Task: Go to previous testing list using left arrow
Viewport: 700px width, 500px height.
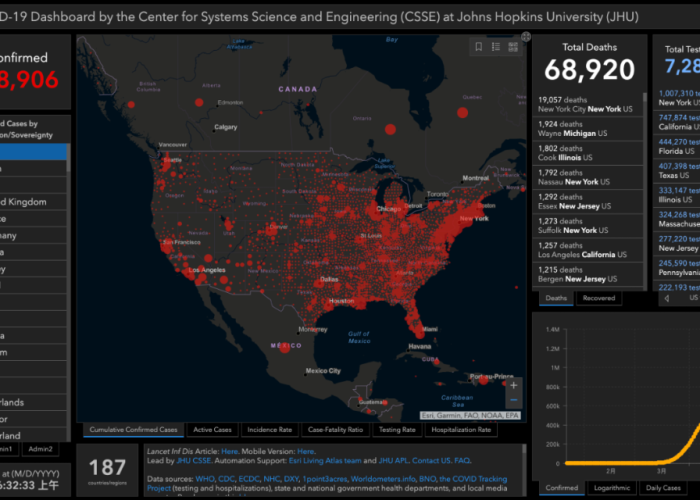Action: click(x=667, y=298)
